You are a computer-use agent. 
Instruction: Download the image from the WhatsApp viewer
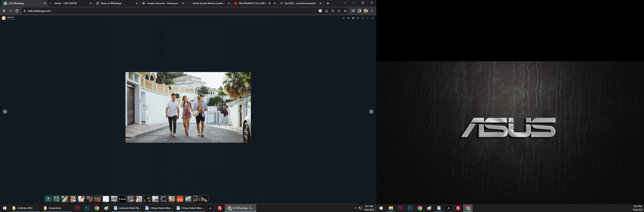[363, 18]
